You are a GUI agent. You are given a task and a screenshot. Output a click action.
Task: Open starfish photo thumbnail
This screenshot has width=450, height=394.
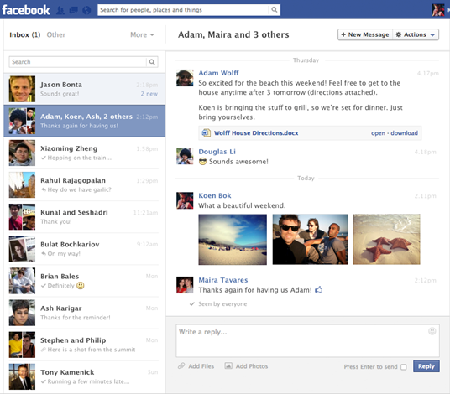pos(387,240)
